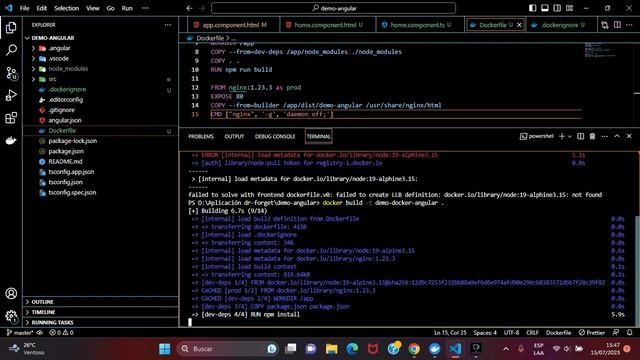Open the Manage gear in activity bar
Image resolution: width=640 pixels, height=360 pixels.
(11, 316)
